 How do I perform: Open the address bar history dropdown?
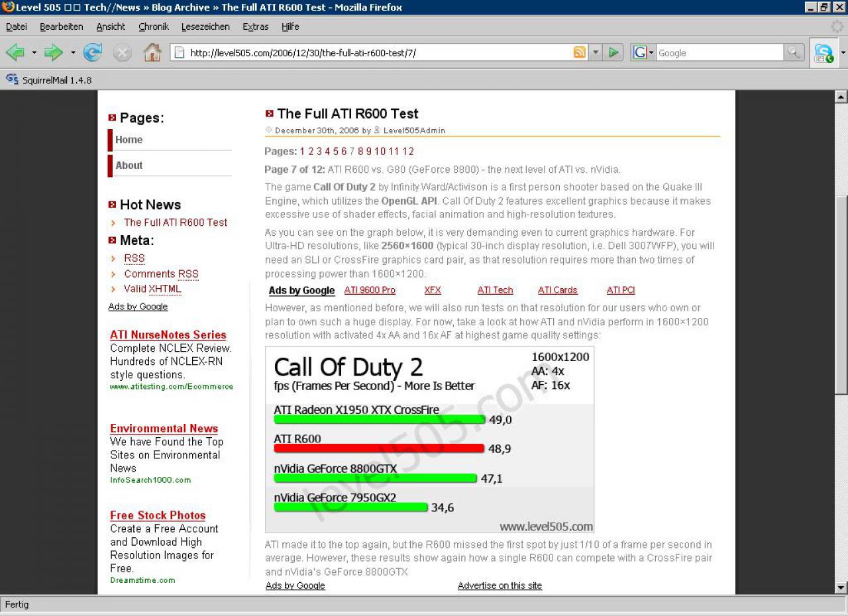(596, 53)
